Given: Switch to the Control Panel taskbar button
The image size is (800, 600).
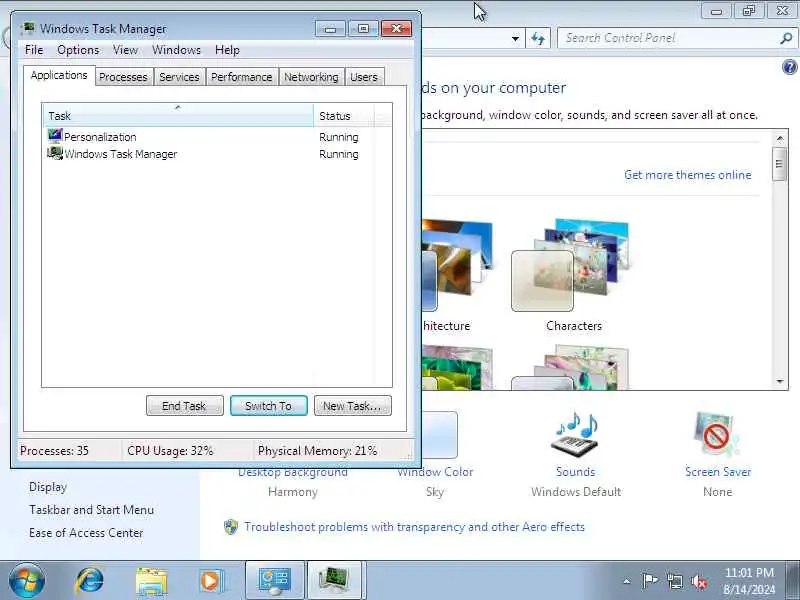Looking at the screenshot, I should pyautogui.click(x=275, y=581).
